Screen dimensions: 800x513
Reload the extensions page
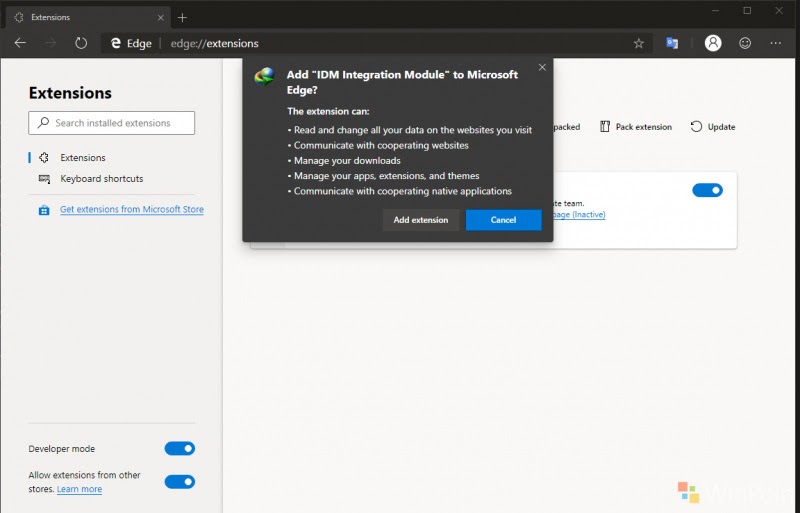click(81, 43)
